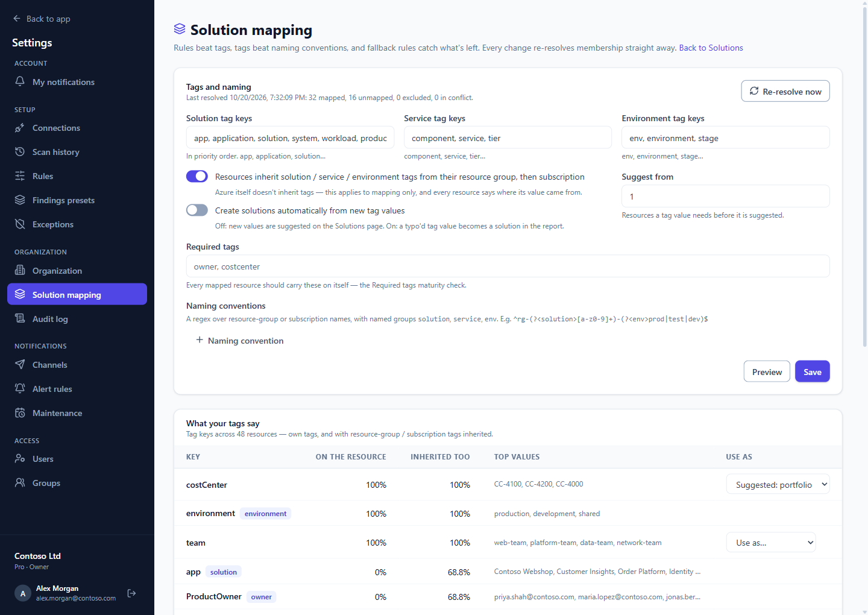Viewport: 868px width, 615px height.
Task: Click the Contoso Ltd organization name
Action: (37, 556)
